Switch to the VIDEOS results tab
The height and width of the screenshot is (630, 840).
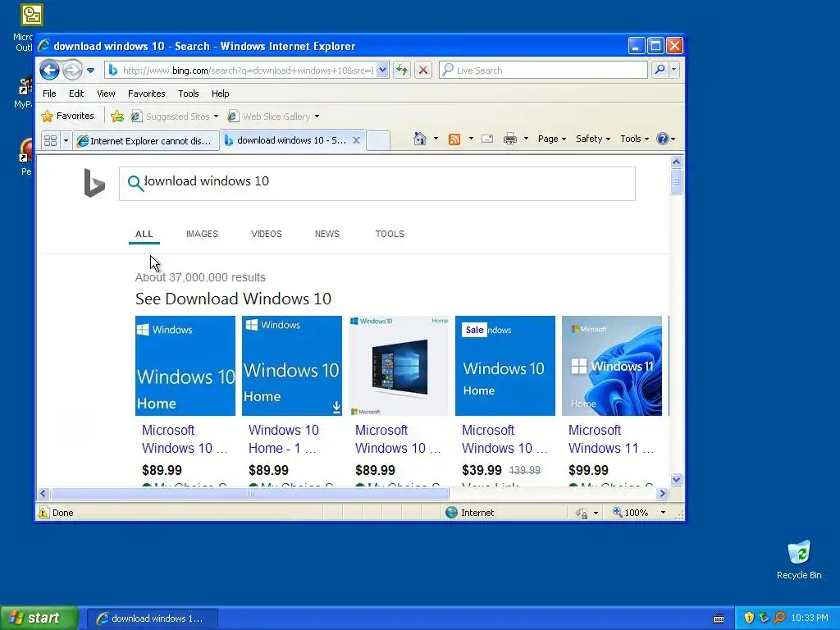pos(267,234)
